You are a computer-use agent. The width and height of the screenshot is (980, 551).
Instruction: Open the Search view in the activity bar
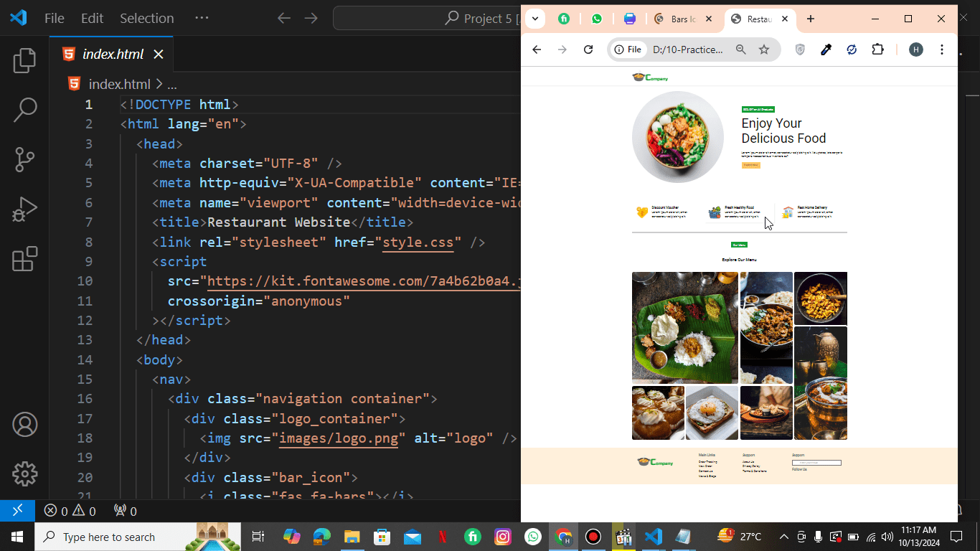24,110
